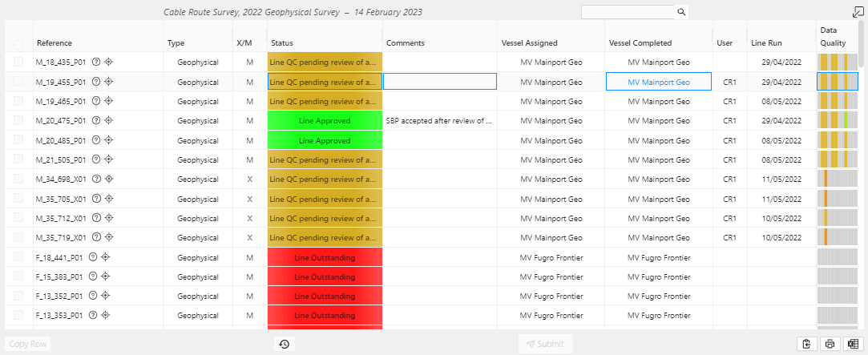Click Data Quality bar for M_20_475_P01

(x=837, y=120)
